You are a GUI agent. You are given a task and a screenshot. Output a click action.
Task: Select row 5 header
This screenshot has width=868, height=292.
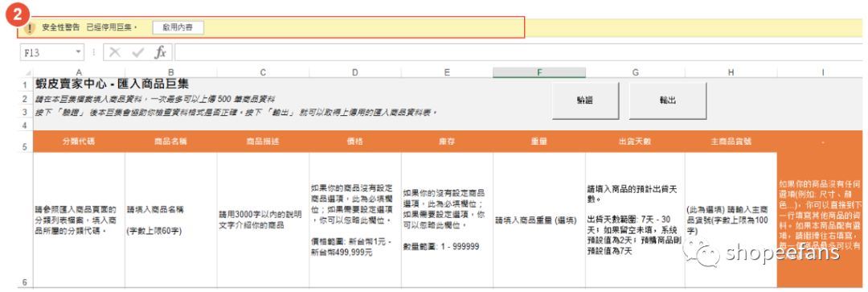[25, 142]
